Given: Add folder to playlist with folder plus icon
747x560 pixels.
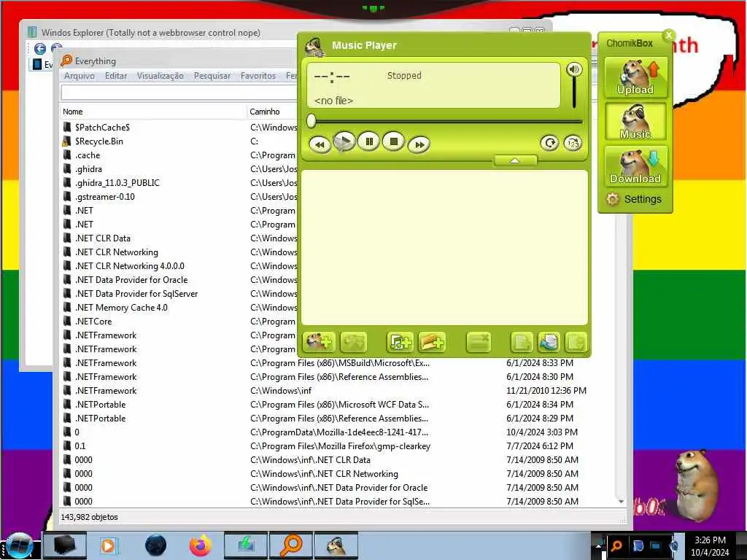Looking at the screenshot, I should click(x=432, y=341).
